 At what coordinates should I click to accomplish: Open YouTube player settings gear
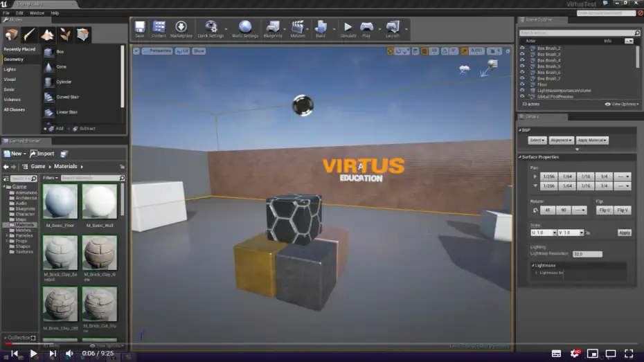coord(575,354)
